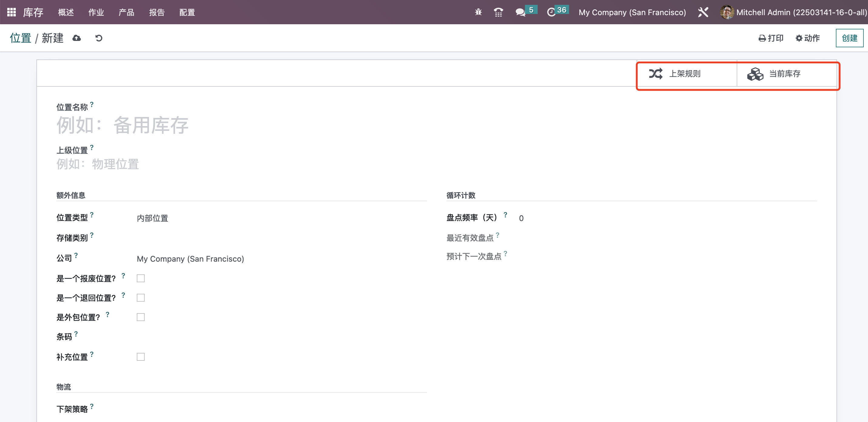
Task: Open the conversations chat icon
Action: point(520,12)
